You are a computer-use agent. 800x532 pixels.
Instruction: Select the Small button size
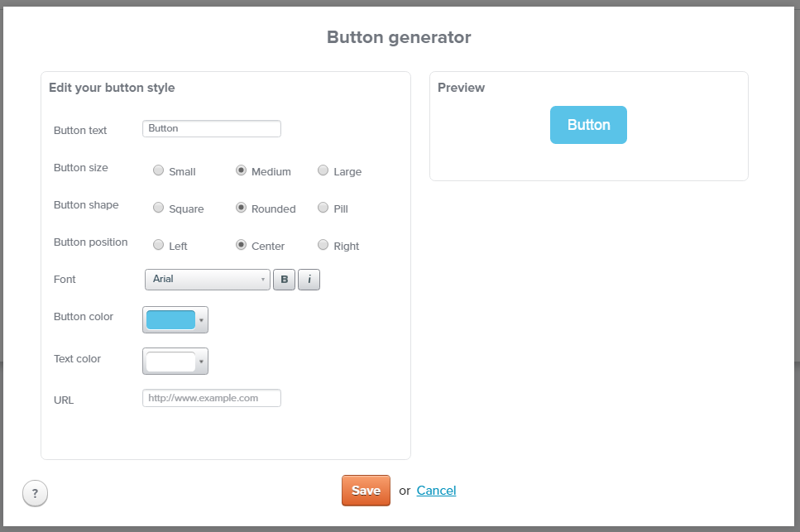click(158, 170)
